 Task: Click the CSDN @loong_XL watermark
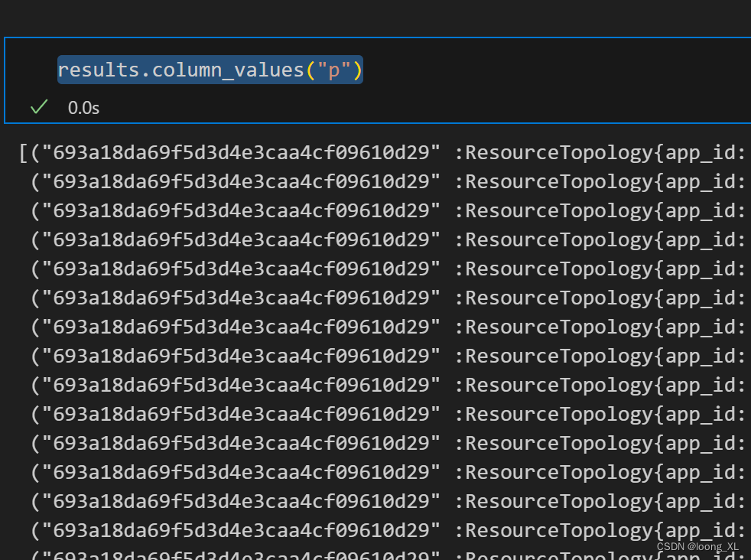click(697, 546)
